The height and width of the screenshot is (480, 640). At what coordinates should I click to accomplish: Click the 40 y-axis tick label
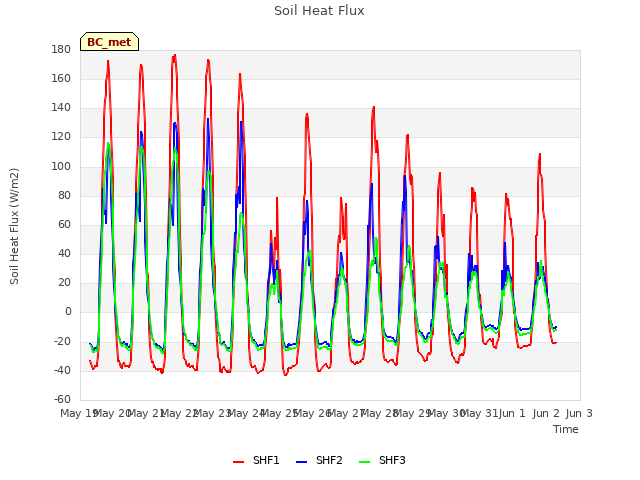64,253
